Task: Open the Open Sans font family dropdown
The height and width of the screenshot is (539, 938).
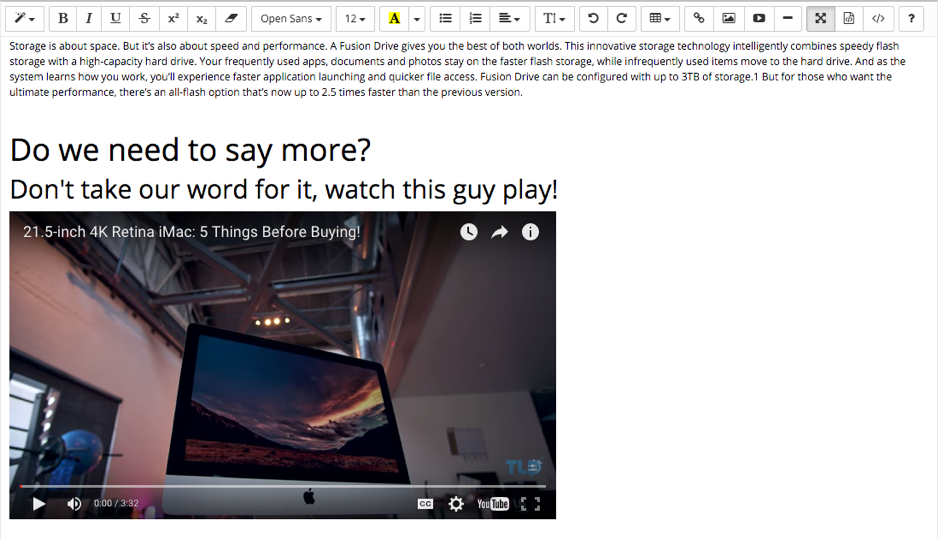Action: click(291, 19)
